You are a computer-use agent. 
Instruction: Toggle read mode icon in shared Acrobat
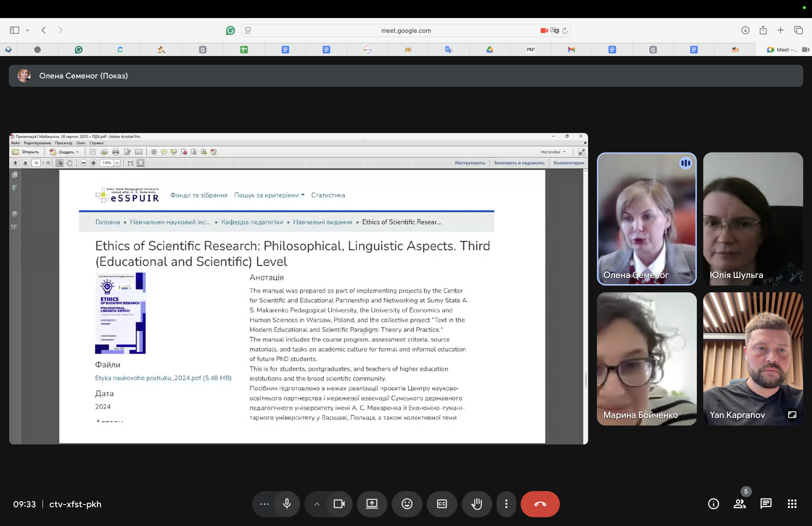click(582, 152)
